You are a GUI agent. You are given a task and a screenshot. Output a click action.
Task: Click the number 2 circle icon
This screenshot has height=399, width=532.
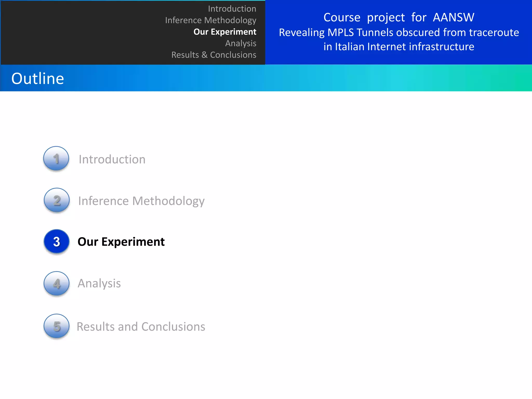click(57, 200)
